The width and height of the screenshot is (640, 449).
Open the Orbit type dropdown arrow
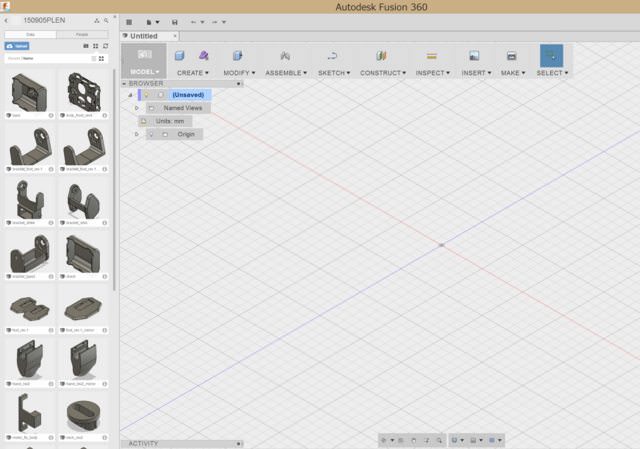pyautogui.click(x=392, y=440)
